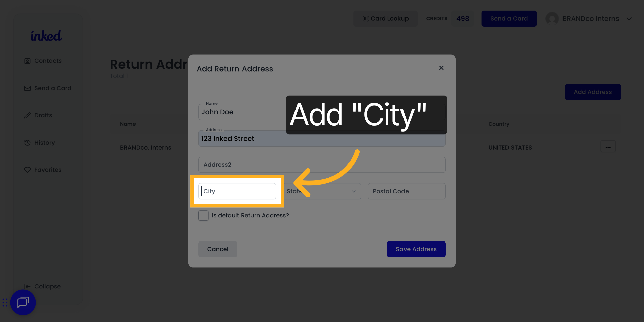The height and width of the screenshot is (322, 644).
Task: Open the Card Lookup tool
Action: [385, 18]
